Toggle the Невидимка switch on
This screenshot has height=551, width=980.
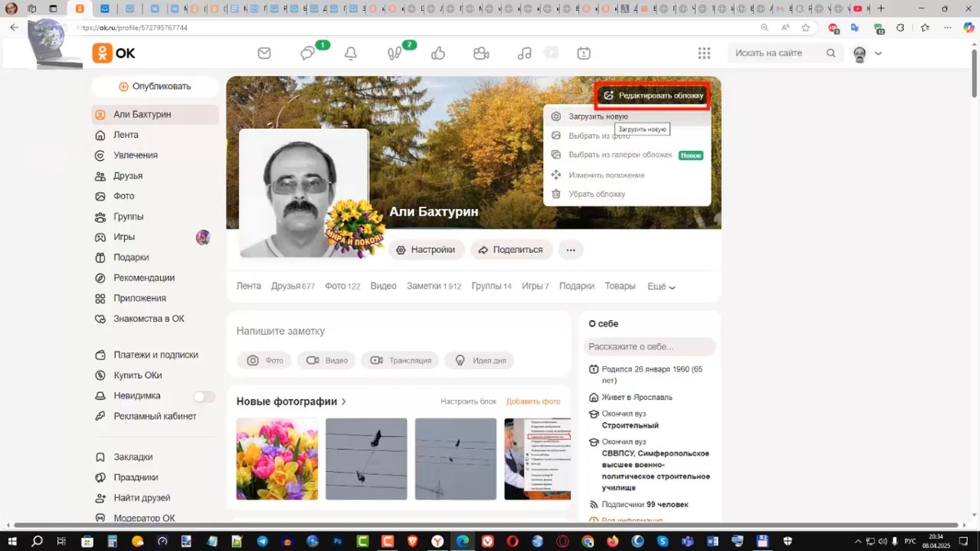coord(202,395)
